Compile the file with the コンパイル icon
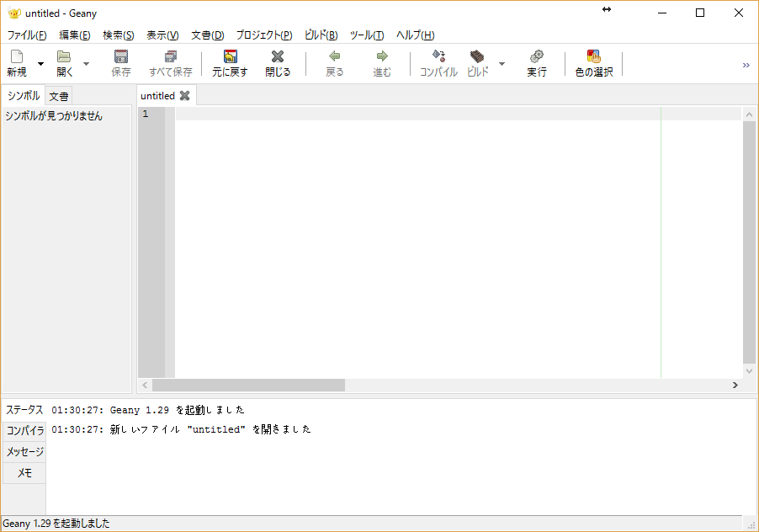 pos(437,63)
